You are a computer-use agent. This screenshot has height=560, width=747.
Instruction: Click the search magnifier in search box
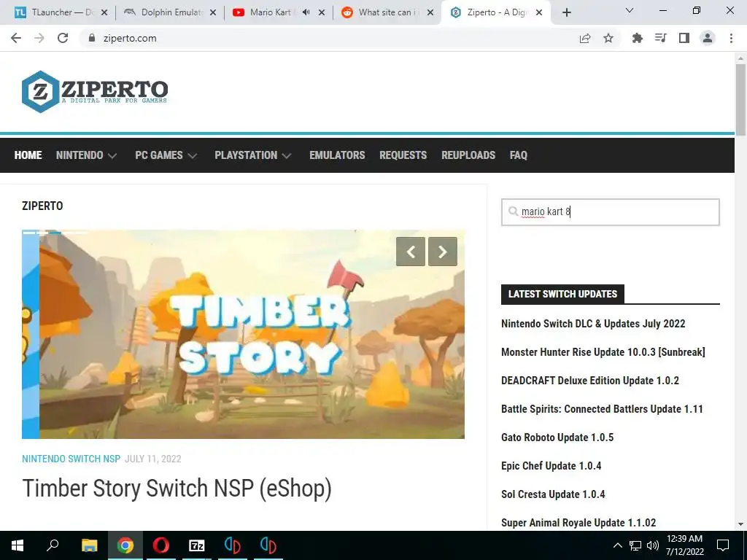513,211
